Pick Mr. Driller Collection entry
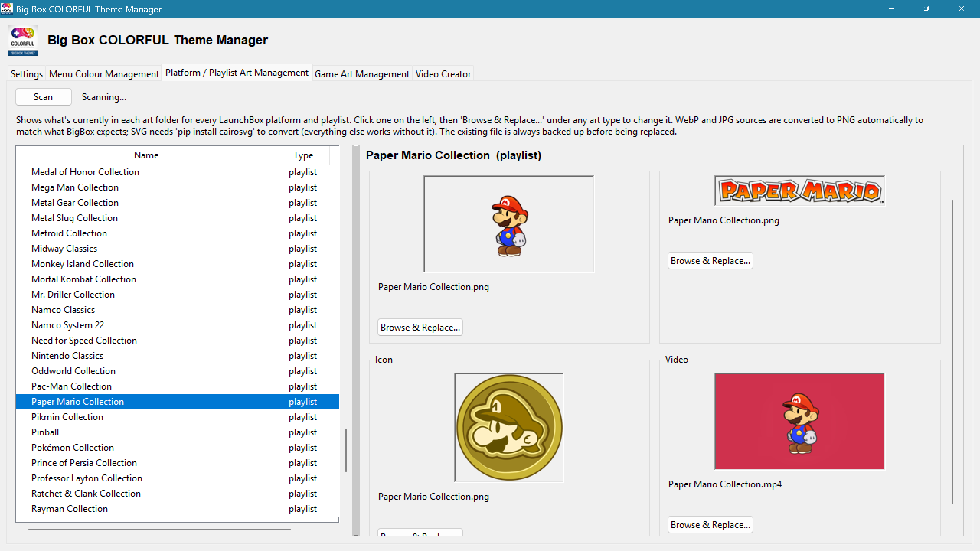980x551 pixels. tap(177, 295)
